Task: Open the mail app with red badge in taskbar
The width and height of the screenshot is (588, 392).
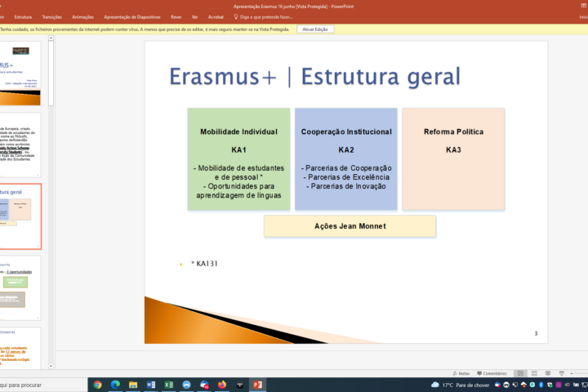Action: pos(204,385)
